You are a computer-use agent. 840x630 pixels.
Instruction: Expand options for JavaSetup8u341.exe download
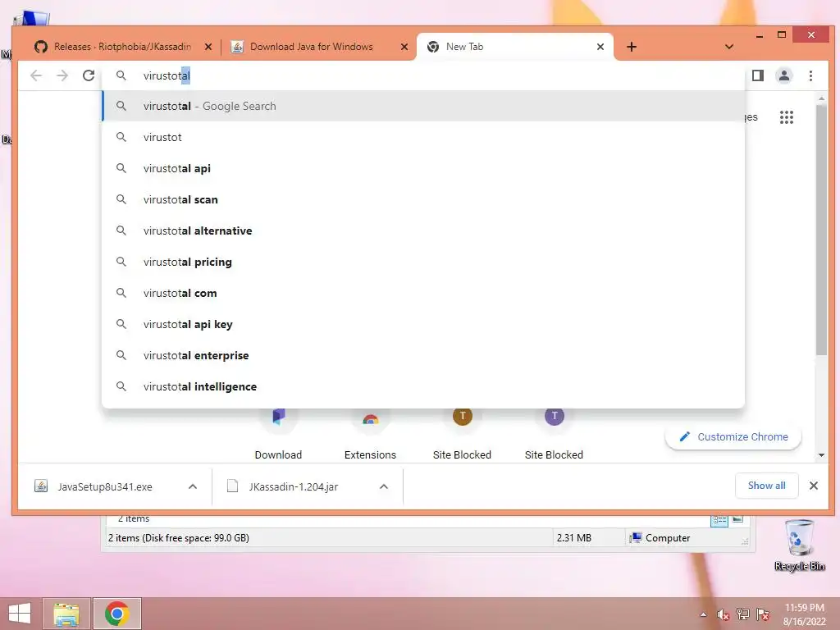193,486
